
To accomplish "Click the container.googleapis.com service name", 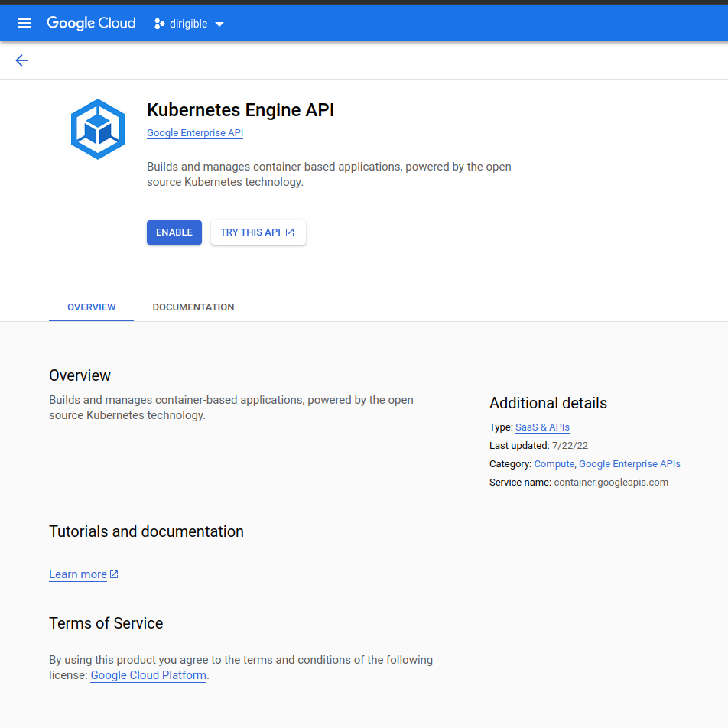I will click(611, 483).
